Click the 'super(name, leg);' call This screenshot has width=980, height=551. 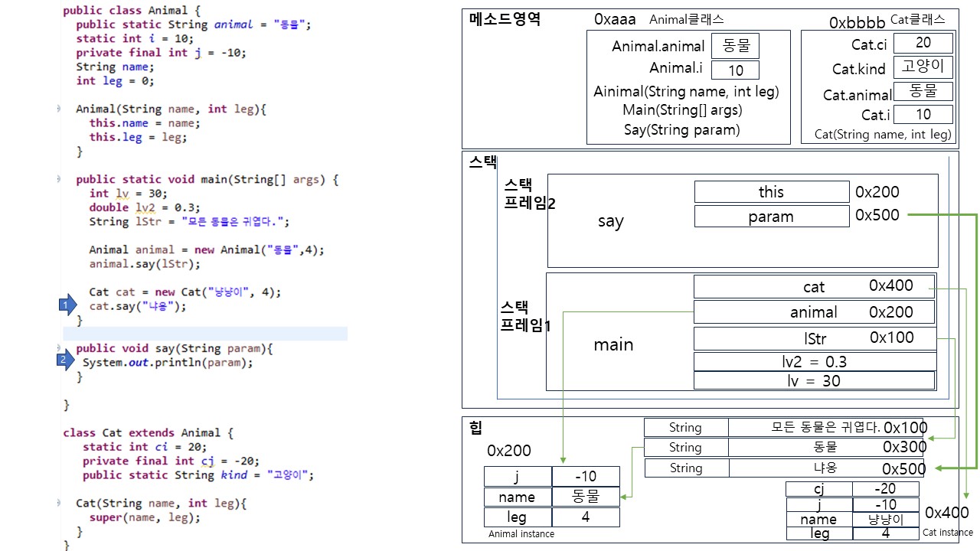coord(145,517)
